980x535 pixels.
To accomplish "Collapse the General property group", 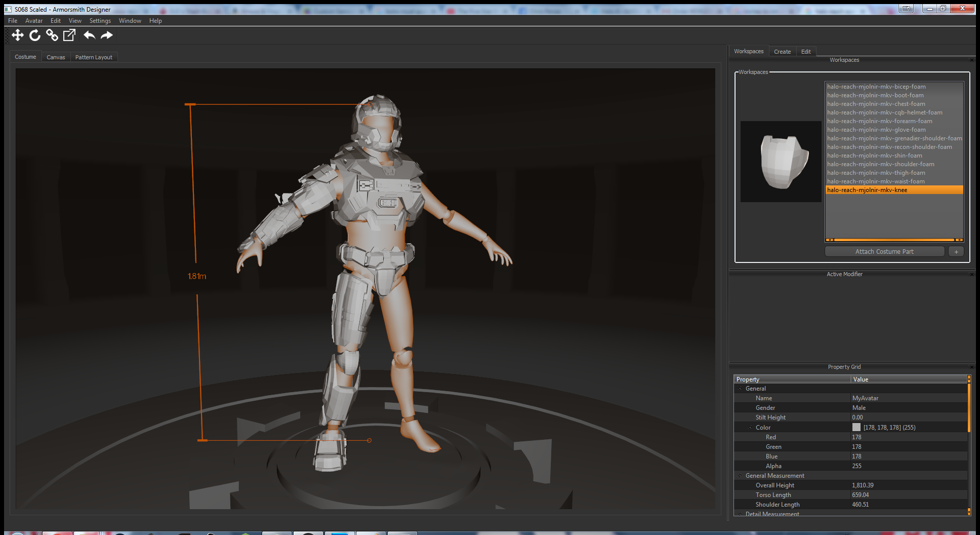I will point(740,389).
